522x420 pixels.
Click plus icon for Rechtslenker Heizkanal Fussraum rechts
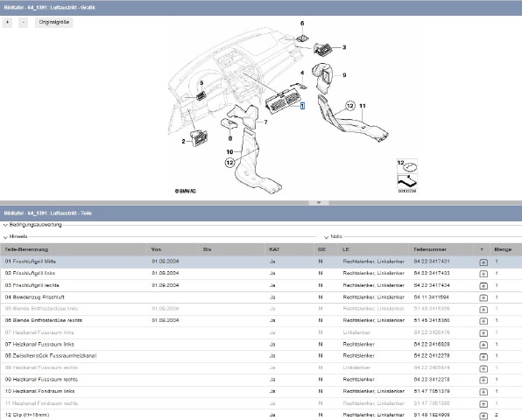pos(483,380)
